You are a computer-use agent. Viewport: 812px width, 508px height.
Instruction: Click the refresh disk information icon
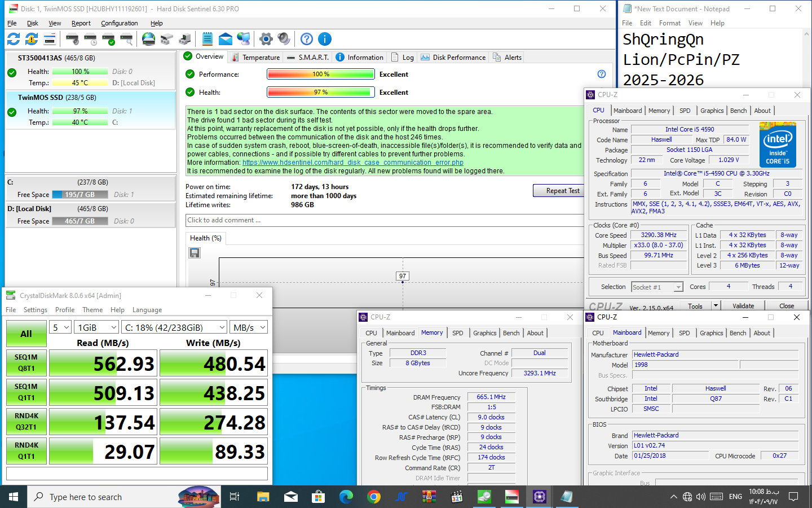click(x=14, y=39)
